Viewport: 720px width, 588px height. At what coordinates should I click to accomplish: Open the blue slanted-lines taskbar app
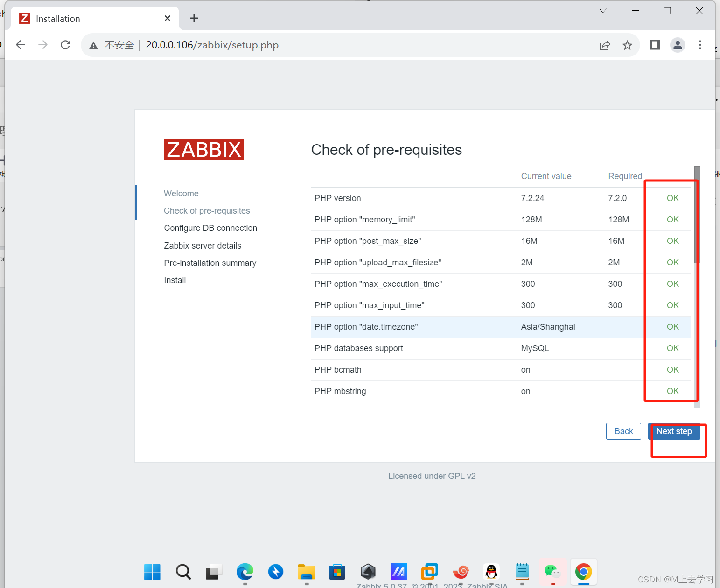coord(399,572)
